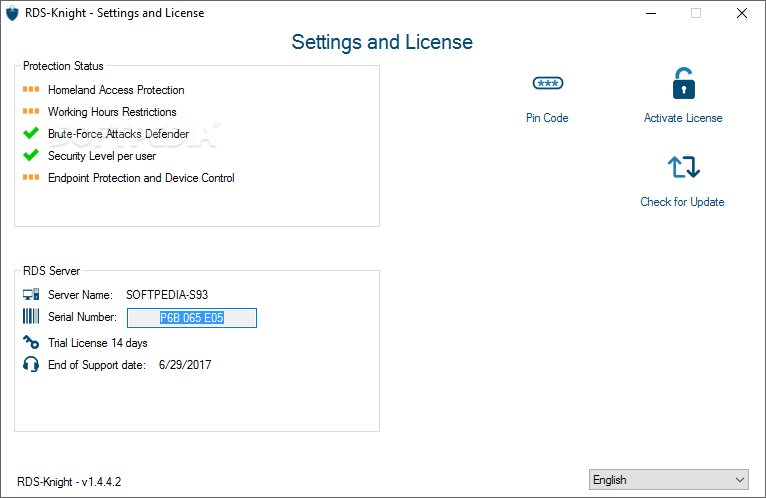This screenshot has height=498, width=766.
Task: Open the Pin Code icon
Action: (548, 83)
